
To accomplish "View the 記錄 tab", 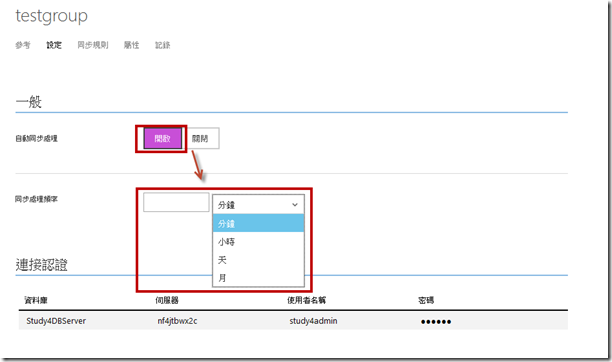I will pyautogui.click(x=162, y=45).
